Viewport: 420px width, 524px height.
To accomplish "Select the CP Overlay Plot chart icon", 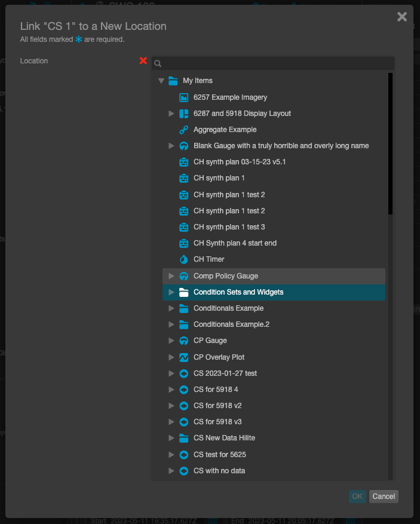I will pos(183,357).
